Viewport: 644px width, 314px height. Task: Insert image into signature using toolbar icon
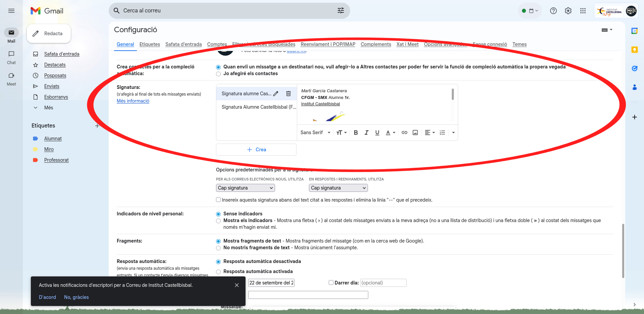tap(415, 133)
